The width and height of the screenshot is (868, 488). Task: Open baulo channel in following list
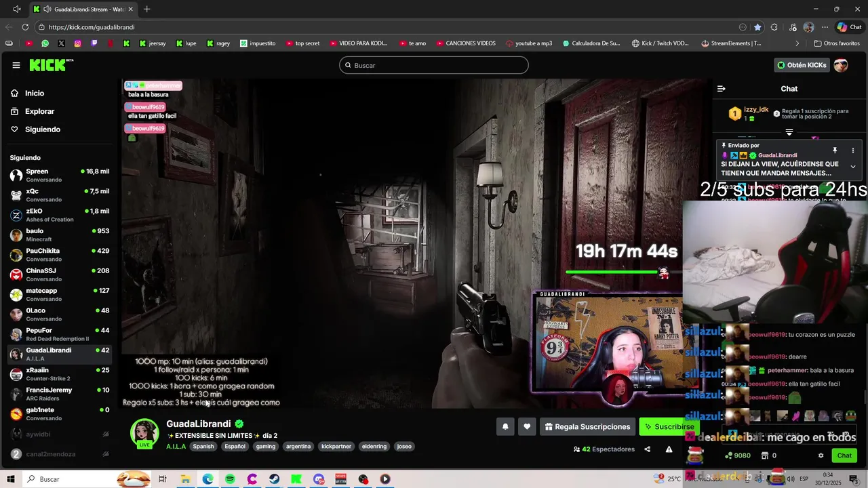[x=60, y=235]
